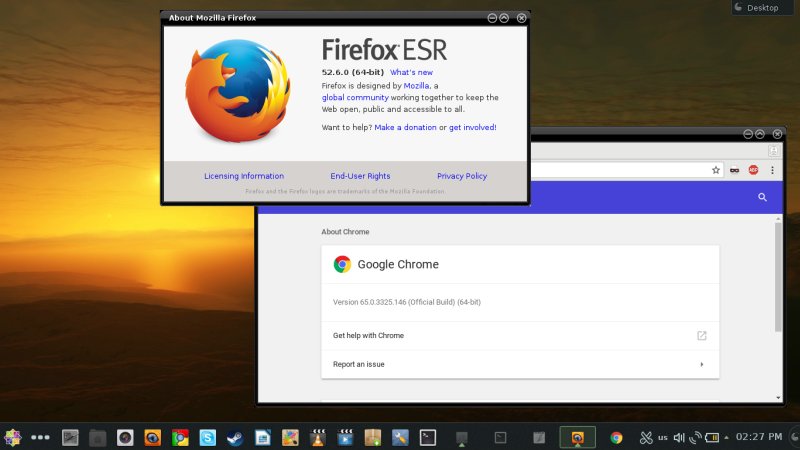This screenshot has height=450, width=800.
Task: Open What's new link in Firefox
Action: coord(411,72)
